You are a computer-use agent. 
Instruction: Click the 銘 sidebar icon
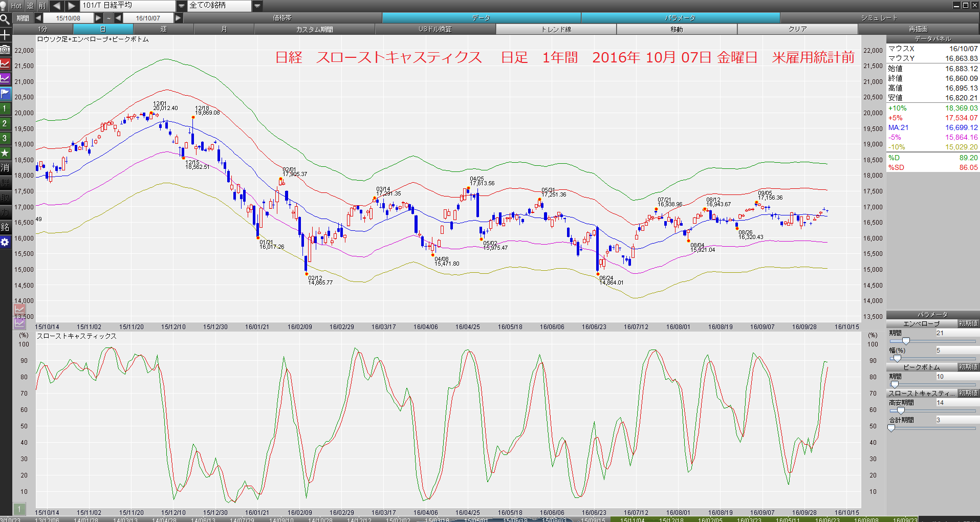(x=5, y=227)
